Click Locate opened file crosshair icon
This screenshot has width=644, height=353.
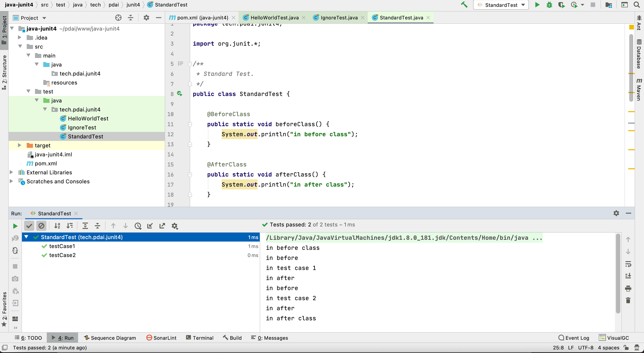[118, 18]
